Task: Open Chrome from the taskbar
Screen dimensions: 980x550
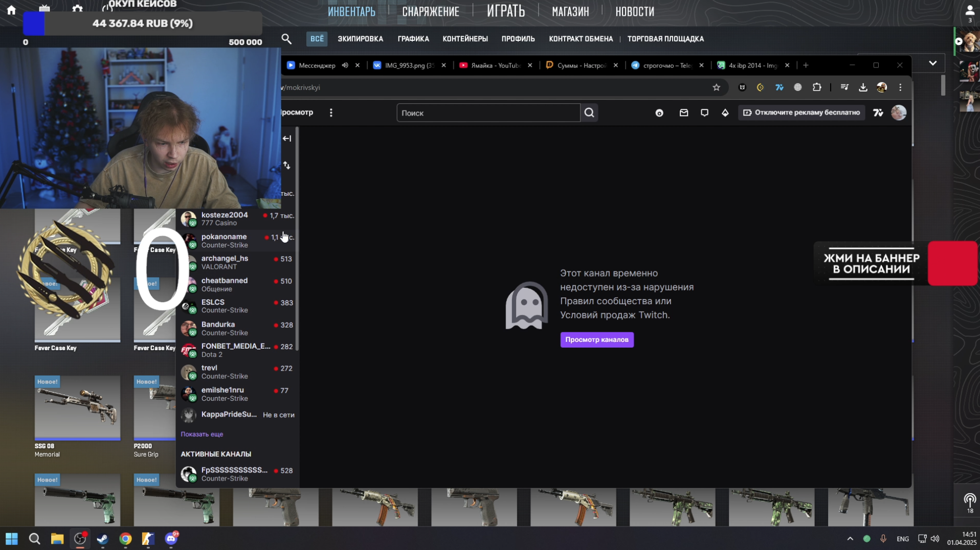Action: point(125,539)
